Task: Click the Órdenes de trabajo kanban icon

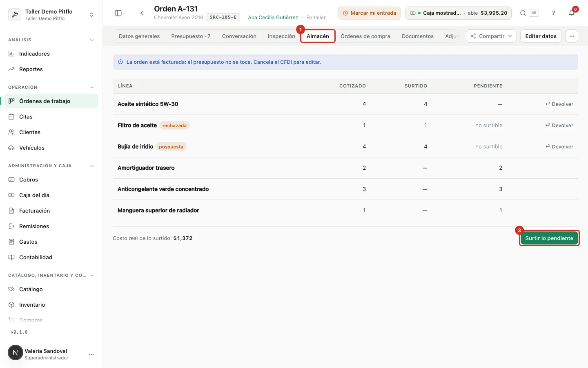Action: (x=11, y=101)
